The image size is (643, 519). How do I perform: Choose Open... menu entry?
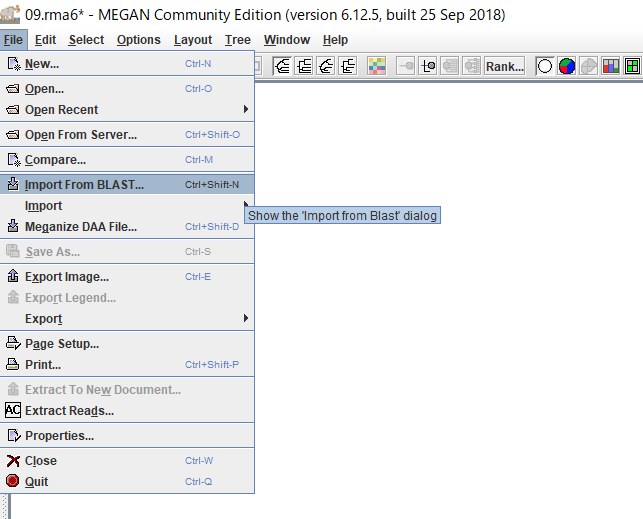pyautogui.click(x=127, y=89)
